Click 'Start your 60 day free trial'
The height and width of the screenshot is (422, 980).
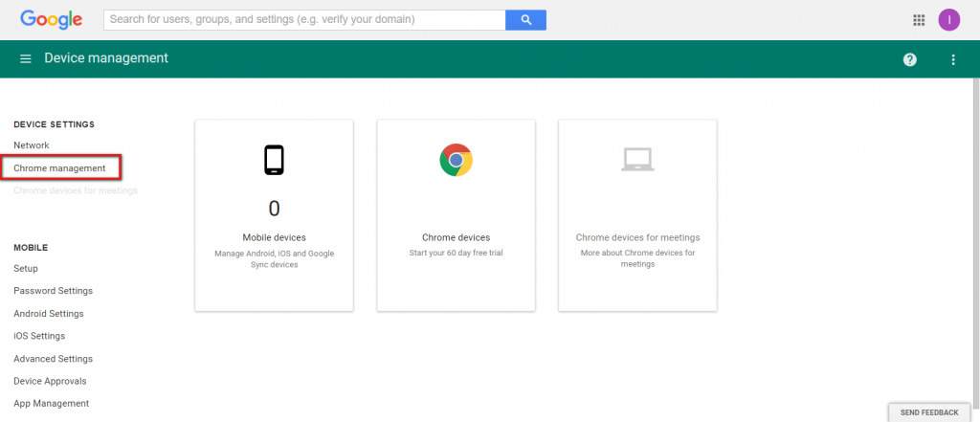coord(456,253)
